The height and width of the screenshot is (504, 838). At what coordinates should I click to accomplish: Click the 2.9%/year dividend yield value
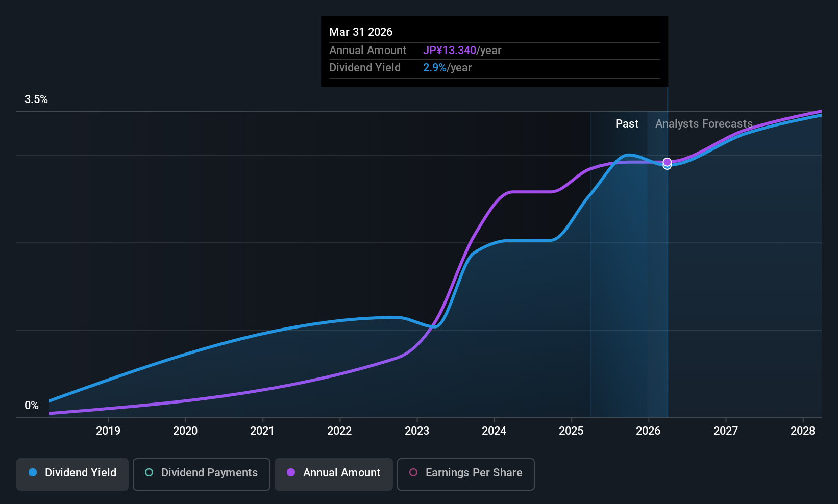448,68
